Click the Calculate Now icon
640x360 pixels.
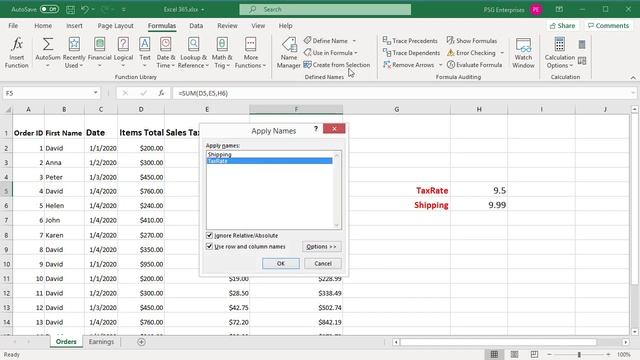pyautogui.click(x=582, y=44)
